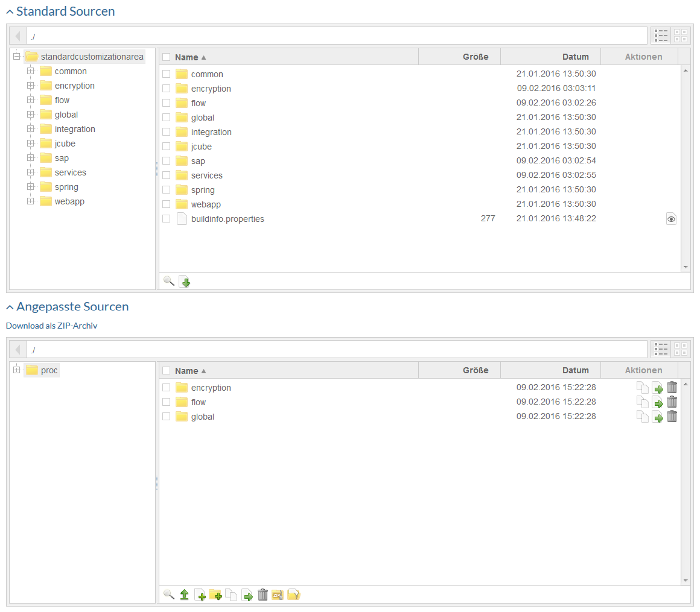The image size is (700, 612).
Task: Expand the services tree node
Action: [x=30, y=172]
